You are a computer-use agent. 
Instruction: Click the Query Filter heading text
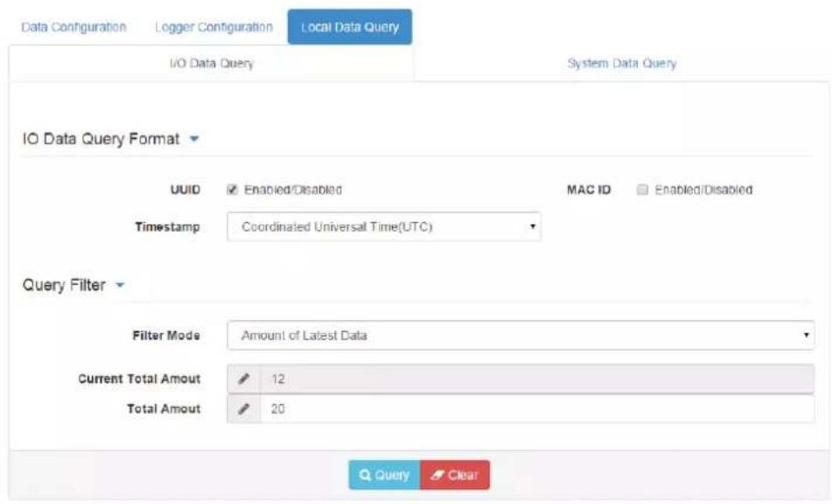pyautogui.click(x=64, y=285)
